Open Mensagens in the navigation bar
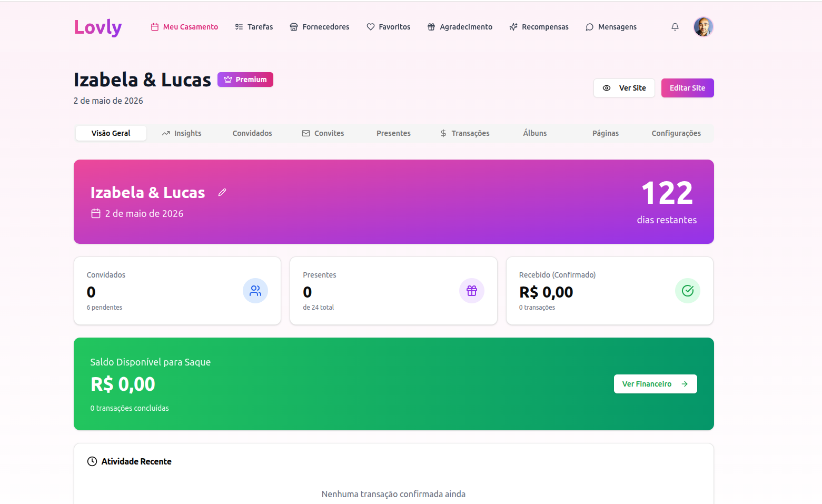 pos(611,27)
